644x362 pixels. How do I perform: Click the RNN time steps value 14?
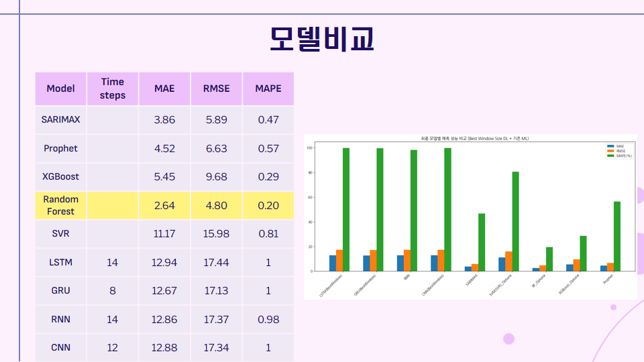click(x=113, y=320)
